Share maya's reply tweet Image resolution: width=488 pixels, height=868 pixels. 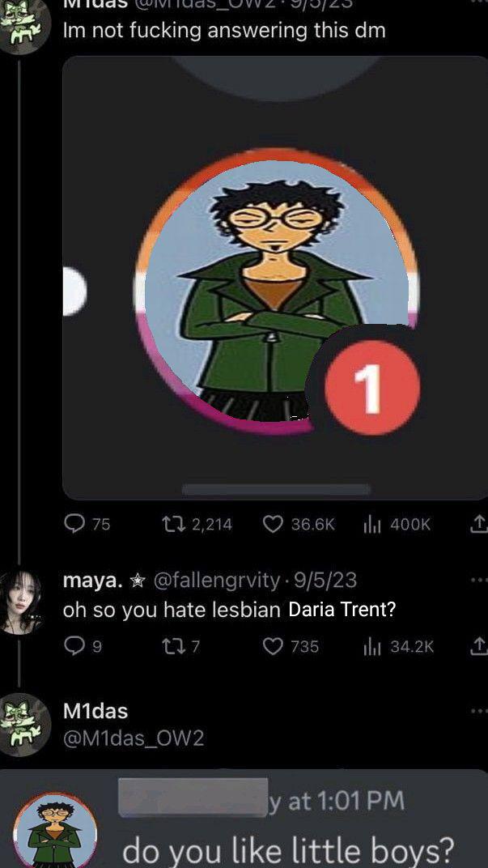(x=480, y=645)
